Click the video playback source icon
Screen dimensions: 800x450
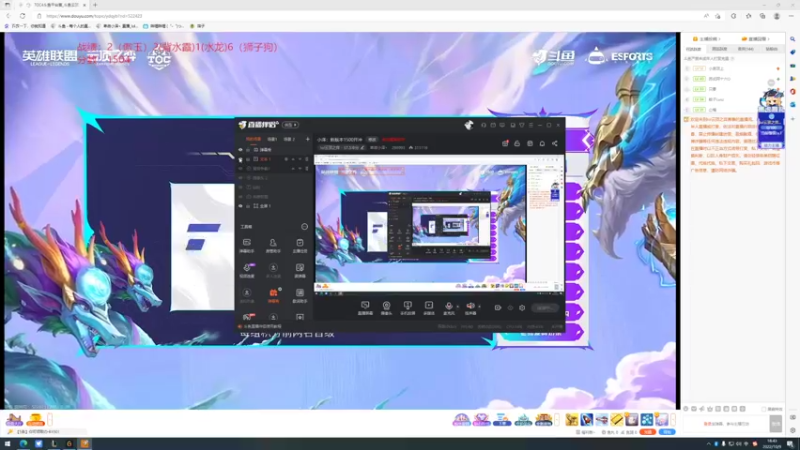click(x=429, y=308)
